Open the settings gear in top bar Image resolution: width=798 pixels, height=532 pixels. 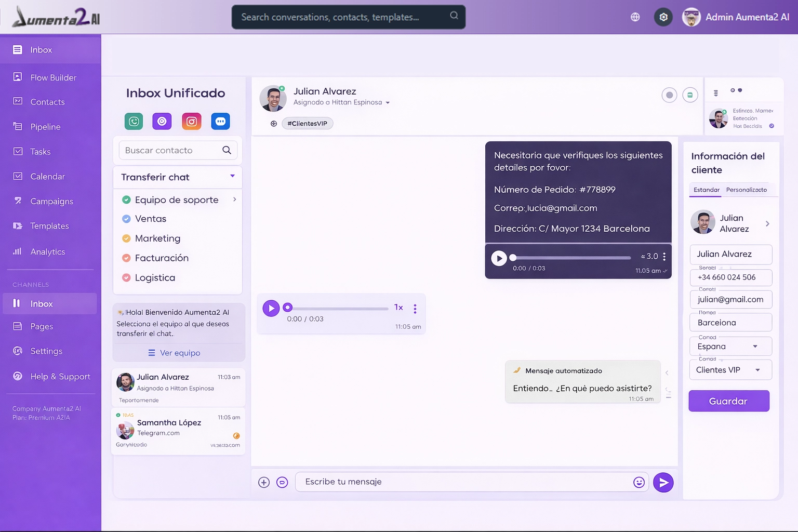pyautogui.click(x=663, y=17)
